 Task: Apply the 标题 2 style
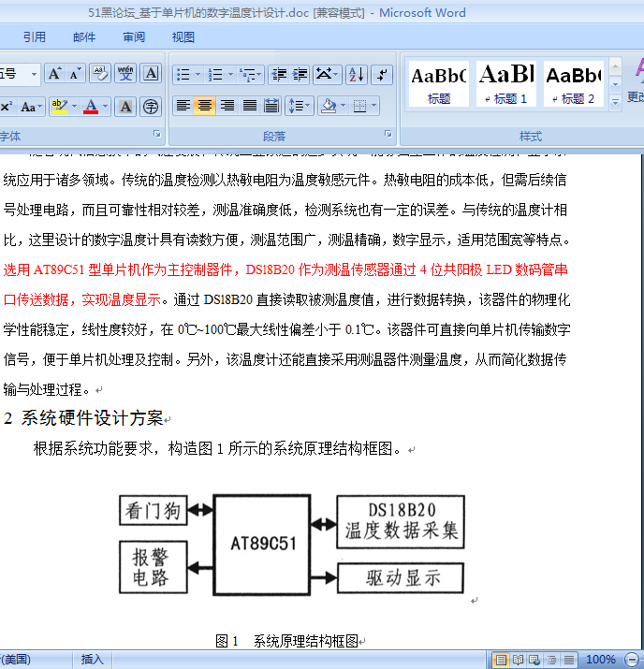tap(574, 84)
